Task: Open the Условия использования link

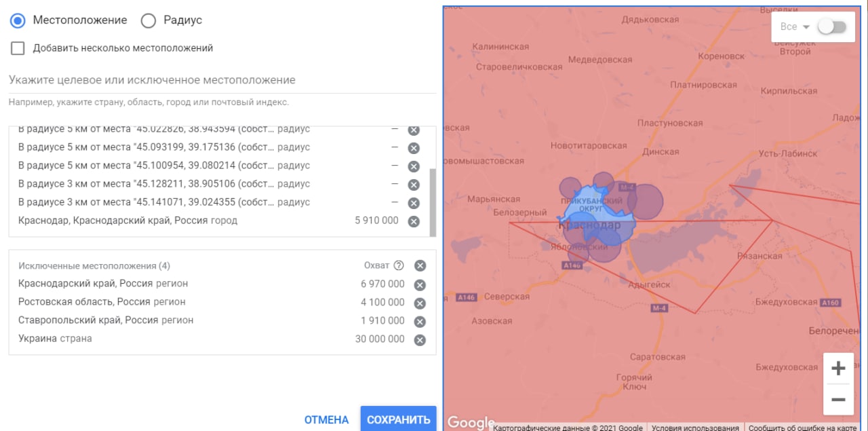Action: [695, 428]
